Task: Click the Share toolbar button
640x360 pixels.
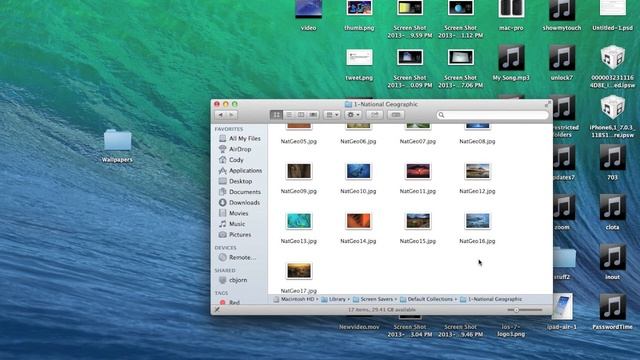Action: pyautogui.click(x=374, y=115)
